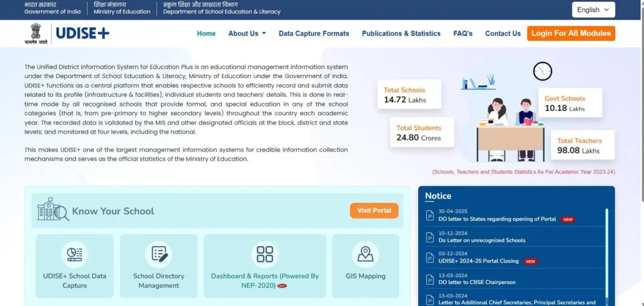Open Data Capture Formats
Image resolution: width=644 pixels, height=306 pixels.
click(314, 34)
